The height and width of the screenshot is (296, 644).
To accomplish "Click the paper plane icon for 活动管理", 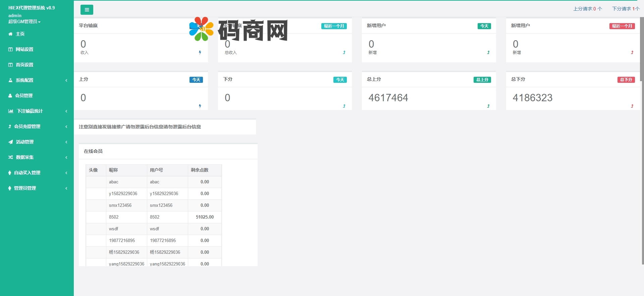I will click(x=11, y=142).
